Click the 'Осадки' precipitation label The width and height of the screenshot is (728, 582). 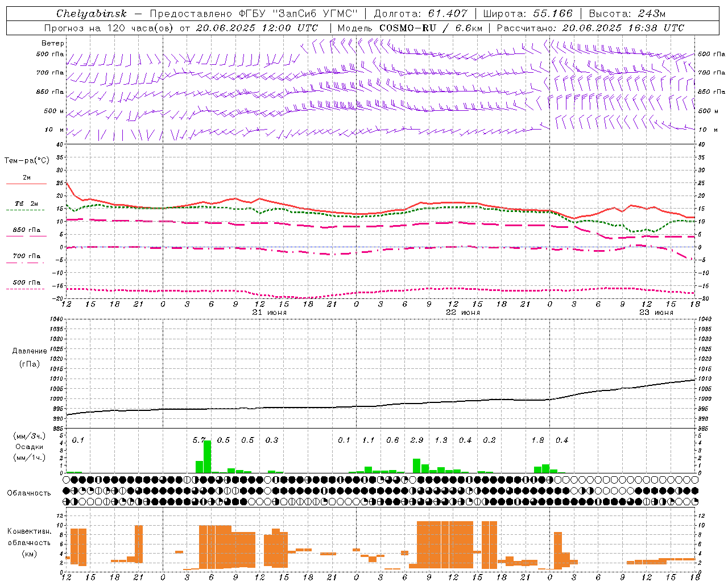point(30,447)
